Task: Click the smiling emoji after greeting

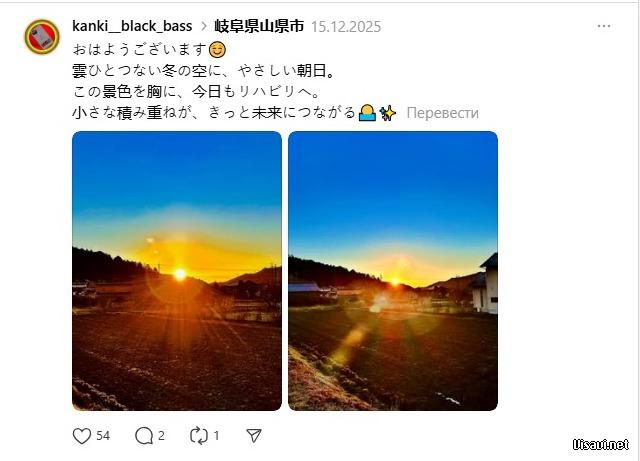Action: point(217,50)
